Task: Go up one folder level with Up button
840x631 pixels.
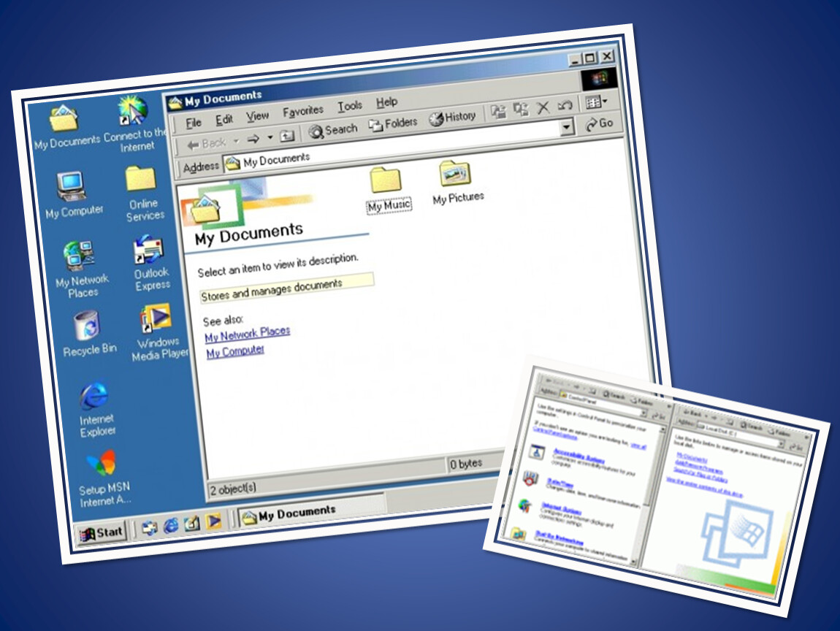Action: [287, 136]
